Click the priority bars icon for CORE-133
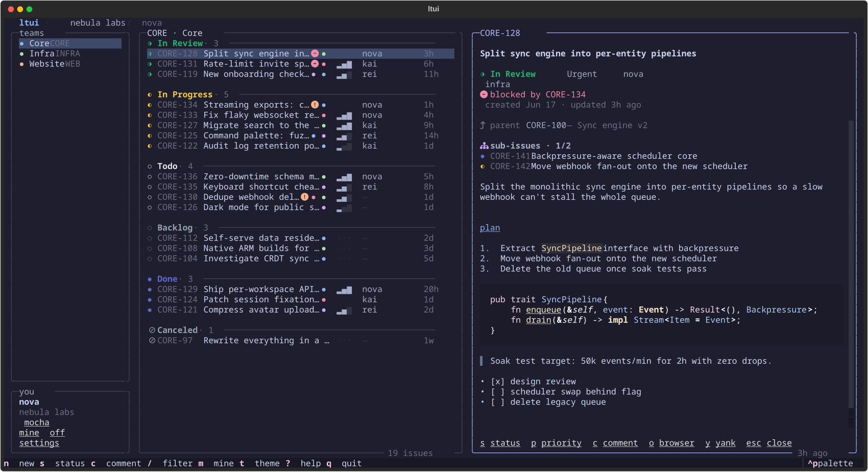This screenshot has height=472, width=868. click(344, 115)
